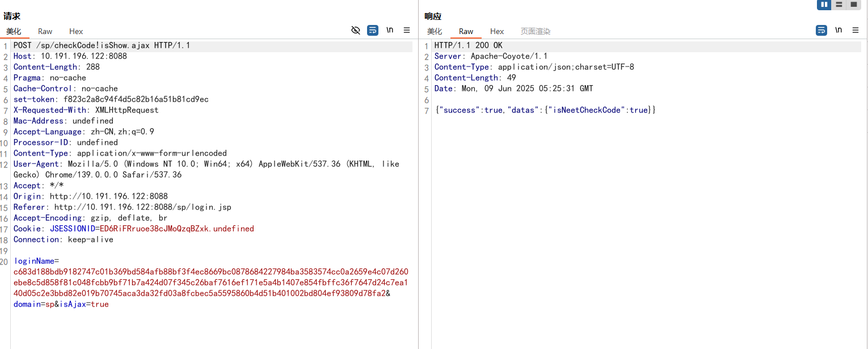Viewport: 868px width, 349px height.
Task: Toggle \n non-printable characters in response panel
Action: [838, 30]
